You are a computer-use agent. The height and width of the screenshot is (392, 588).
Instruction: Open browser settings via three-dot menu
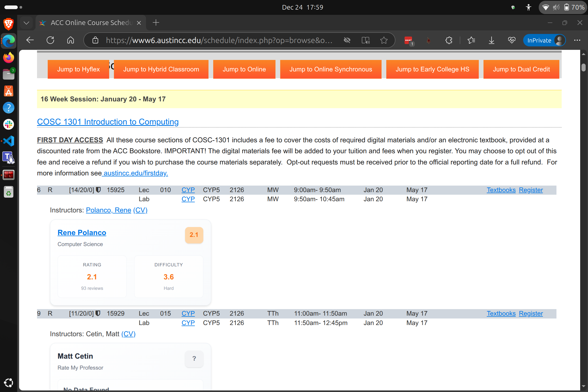coord(577,40)
